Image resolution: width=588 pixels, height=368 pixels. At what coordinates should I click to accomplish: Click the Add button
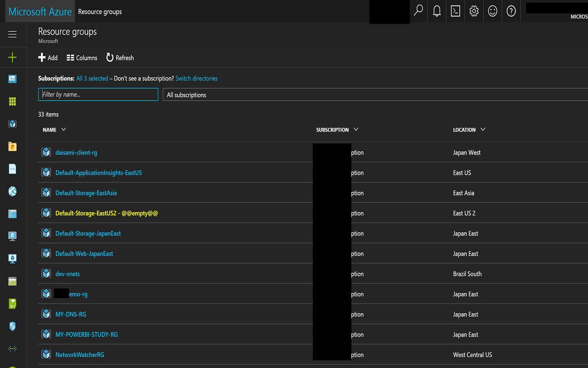pyautogui.click(x=48, y=57)
